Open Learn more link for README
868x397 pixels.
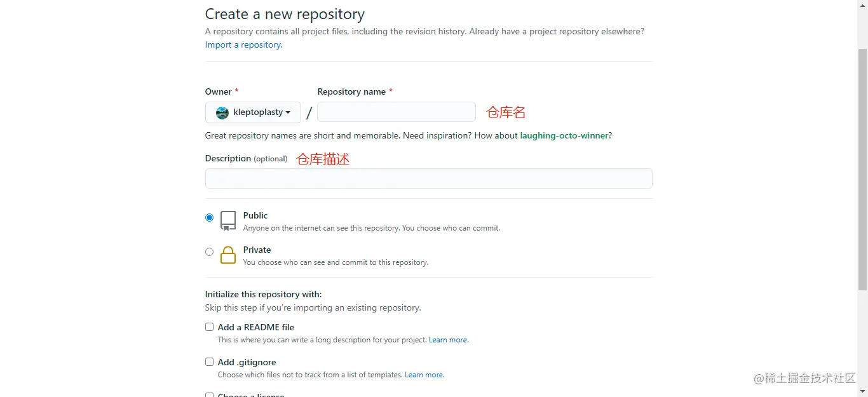[448, 340]
